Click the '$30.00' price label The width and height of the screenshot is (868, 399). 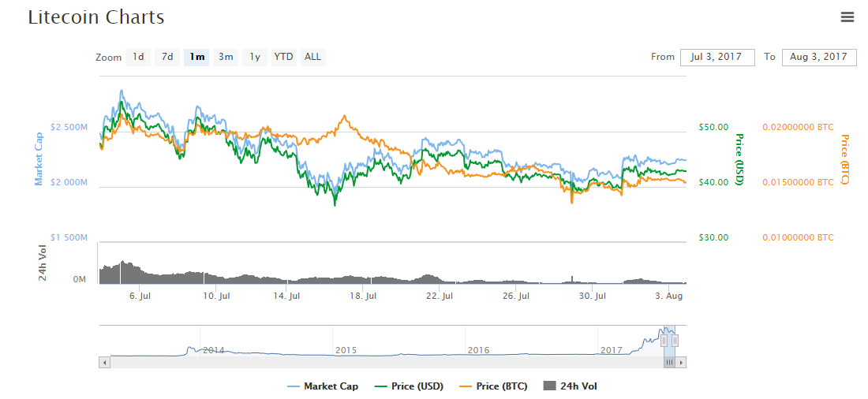tap(714, 237)
